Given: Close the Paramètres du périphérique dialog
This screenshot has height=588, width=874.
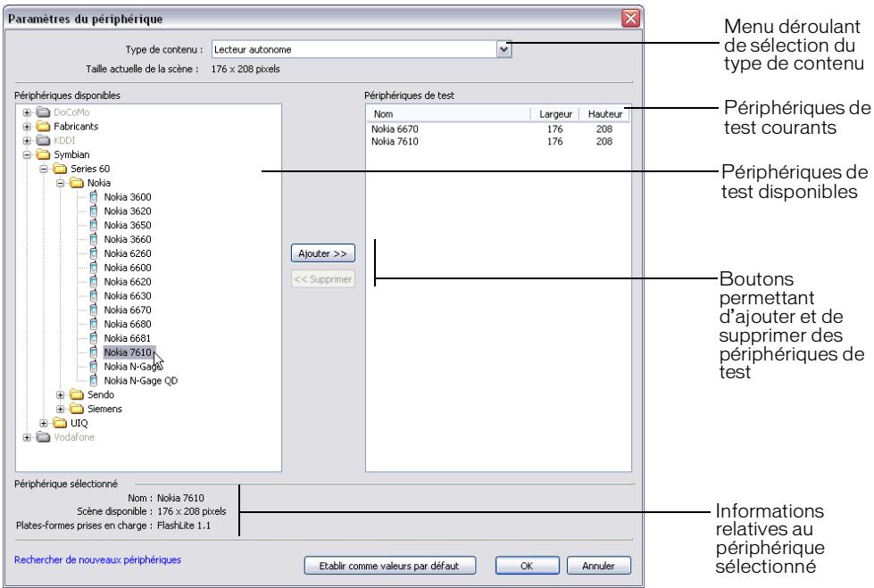Looking at the screenshot, I should pos(630,19).
